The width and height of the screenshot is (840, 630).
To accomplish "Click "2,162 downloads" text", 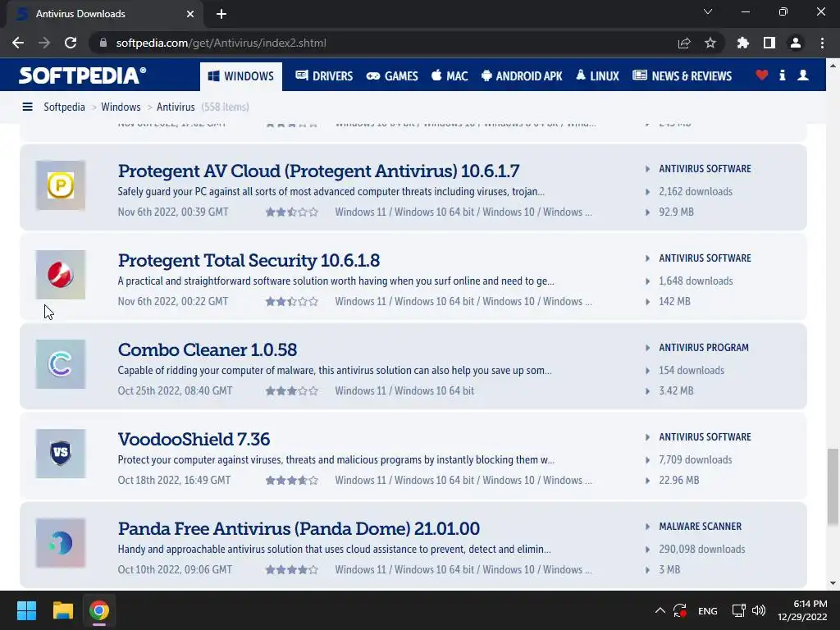I will click(696, 192).
